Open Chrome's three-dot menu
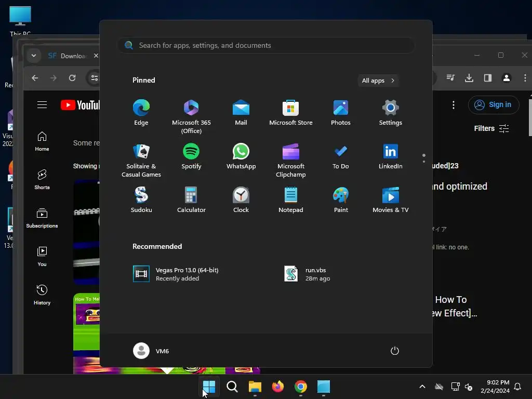This screenshot has height=399, width=532. 525,78
